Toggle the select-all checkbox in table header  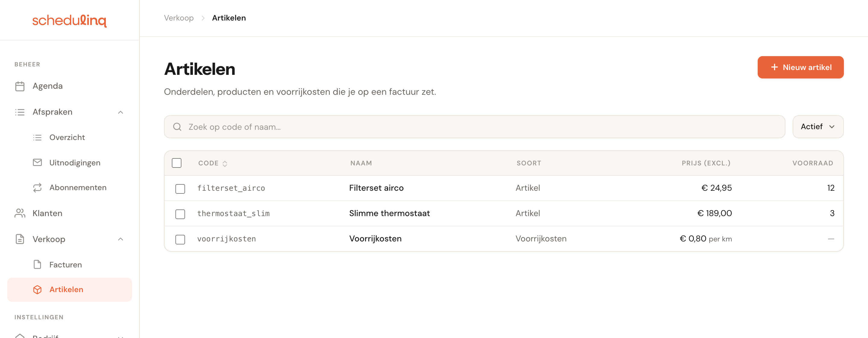[177, 163]
